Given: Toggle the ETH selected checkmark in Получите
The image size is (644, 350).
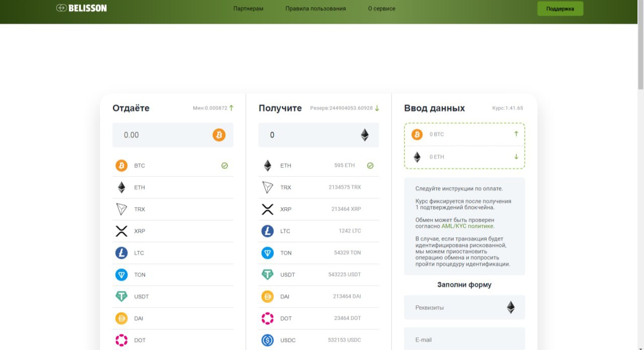Looking at the screenshot, I should 370,165.
